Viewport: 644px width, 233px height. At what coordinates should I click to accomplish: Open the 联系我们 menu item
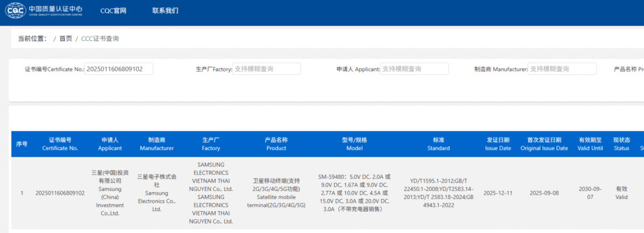coord(165,11)
